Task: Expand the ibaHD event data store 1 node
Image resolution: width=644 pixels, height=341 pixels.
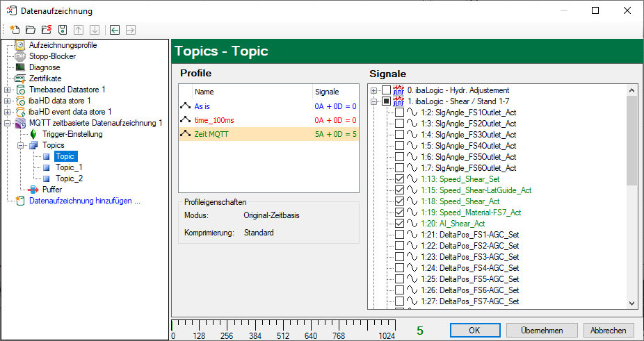Action: point(7,112)
